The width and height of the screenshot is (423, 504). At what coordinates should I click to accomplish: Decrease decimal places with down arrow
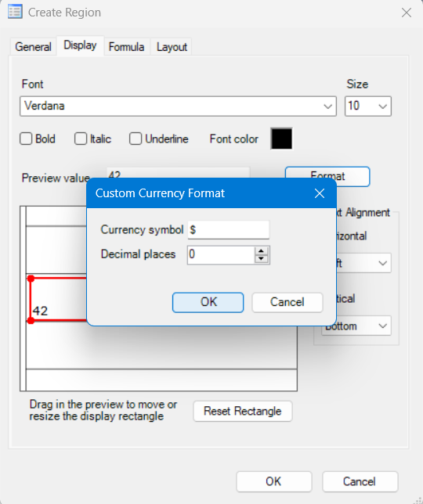[x=261, y=259]
